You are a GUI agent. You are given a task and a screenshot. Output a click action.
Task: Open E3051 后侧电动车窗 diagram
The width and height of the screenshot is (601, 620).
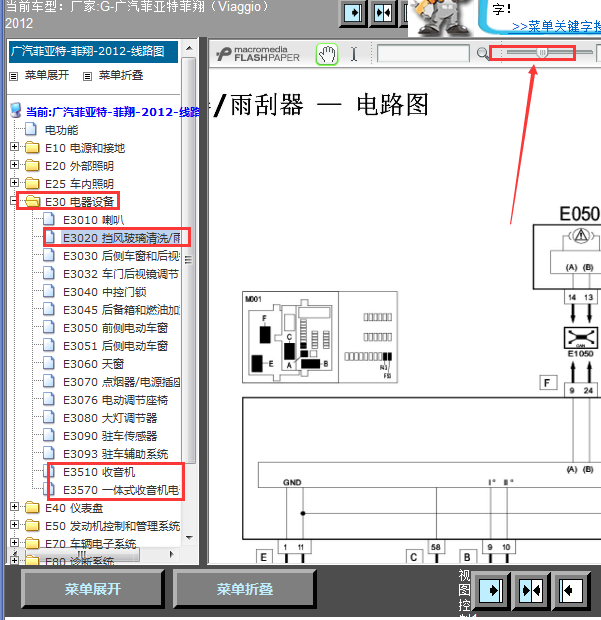tap(115, 346)
